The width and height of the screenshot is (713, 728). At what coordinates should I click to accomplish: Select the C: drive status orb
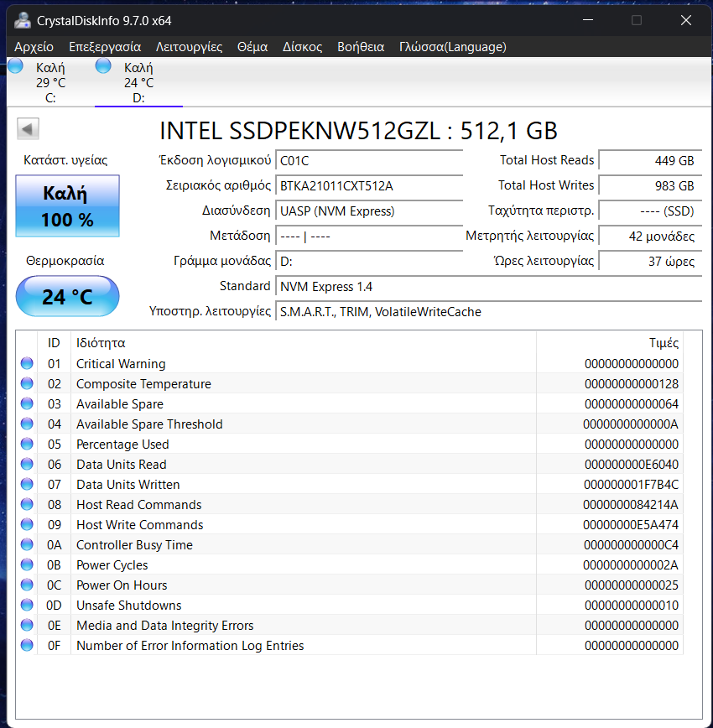click(15, 66)
